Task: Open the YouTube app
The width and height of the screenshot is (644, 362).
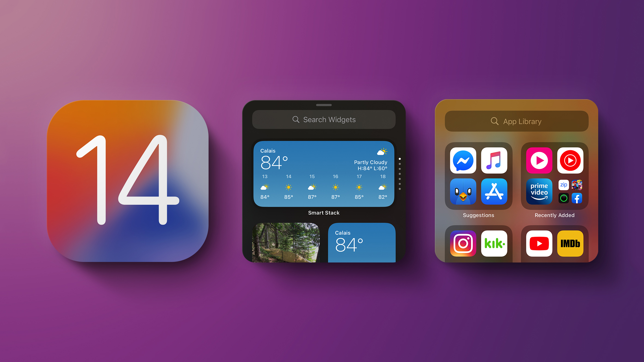Action: (x=539, y=243)
